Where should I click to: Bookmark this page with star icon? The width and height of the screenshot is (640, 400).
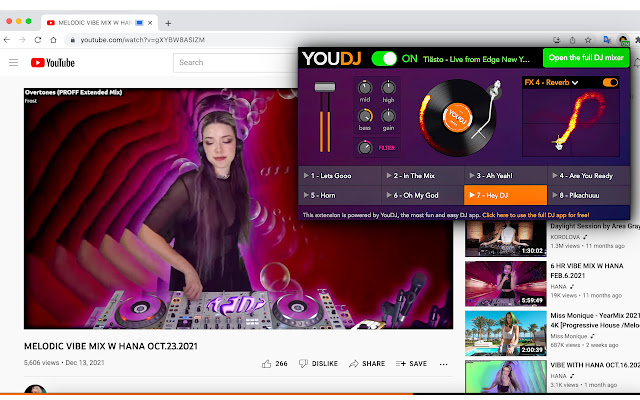click(x=588, y=40)
